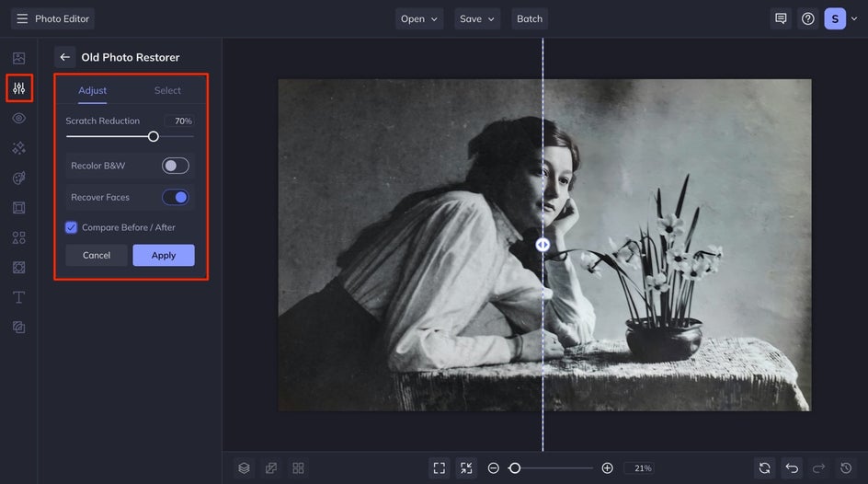Click the Cancel button
This screenshot has height=484, width=868.
97,255
